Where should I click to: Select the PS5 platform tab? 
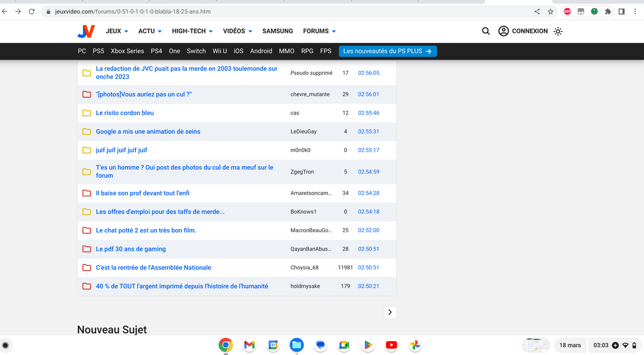tap(98, 51)
